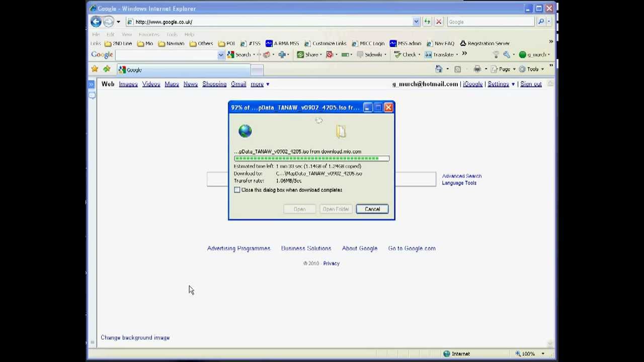This screenshot has height=362, width=644.
Task: Open Google Videos link
Action: tap(151, 84)
